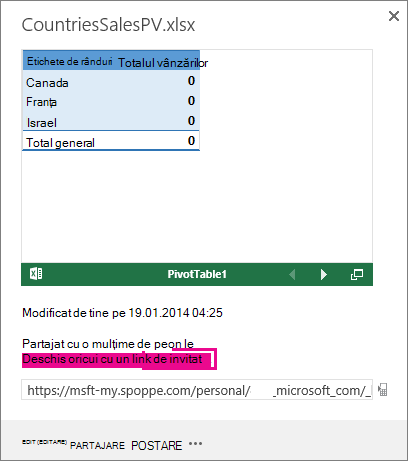The image size is (408, 461).
Task: Go to previous preview item arrow
Action: tap(292, 274)
